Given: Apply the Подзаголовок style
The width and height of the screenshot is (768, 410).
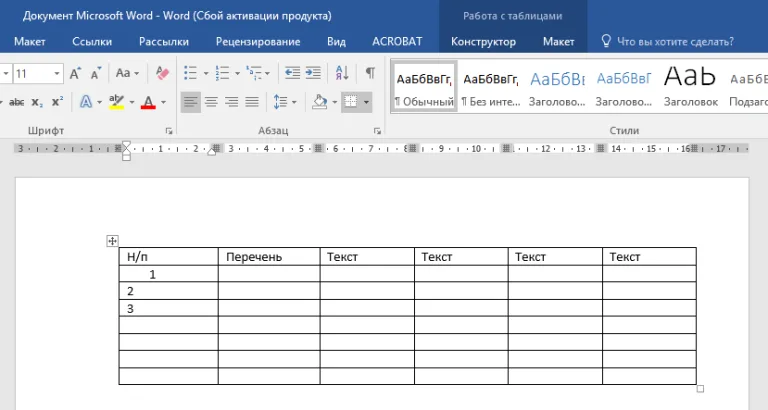Looking at the screenshot, I should 747,87.
